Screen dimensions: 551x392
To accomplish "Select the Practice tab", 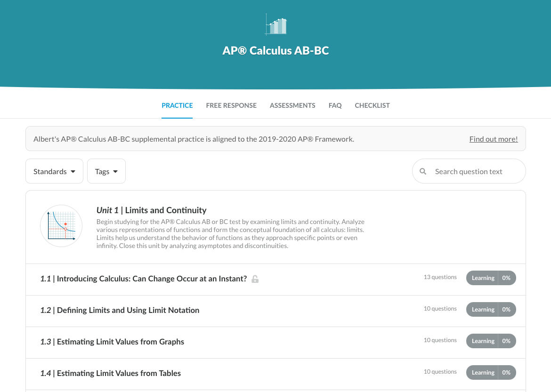I will [x=177, y=105].
